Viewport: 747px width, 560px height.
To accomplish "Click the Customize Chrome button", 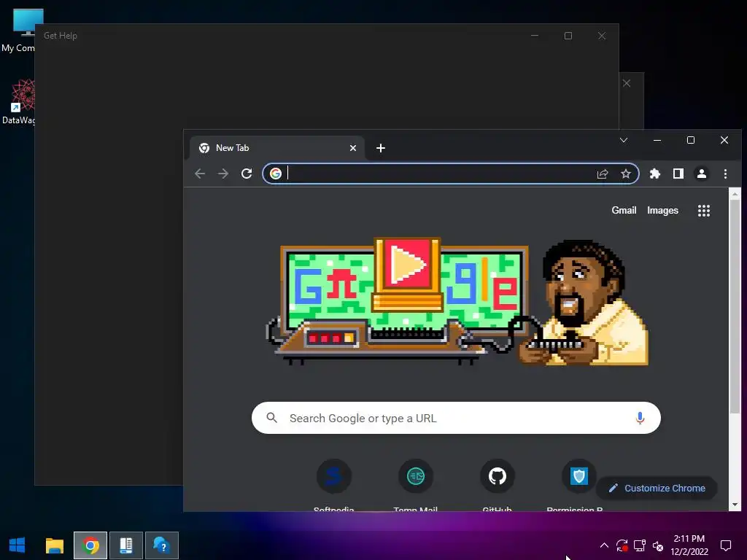I will tap(658, 488).
